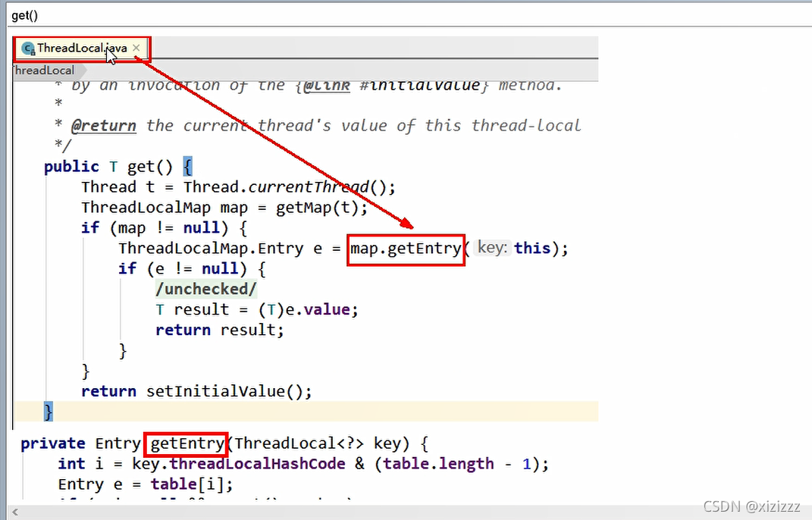Click the @link tag in the Javadoc
Image resolution: width=812 pixels, height=520 pixels.
tap(327, 85)
